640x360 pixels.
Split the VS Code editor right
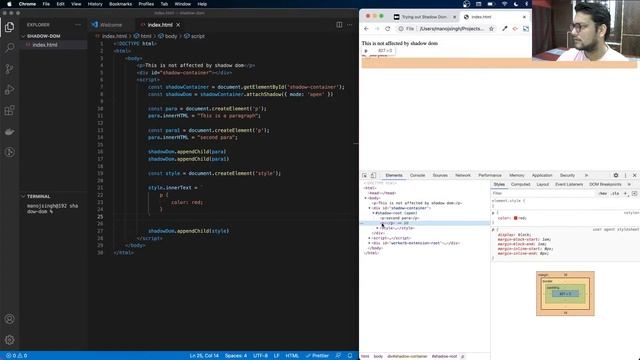click(x=339, y=24)
